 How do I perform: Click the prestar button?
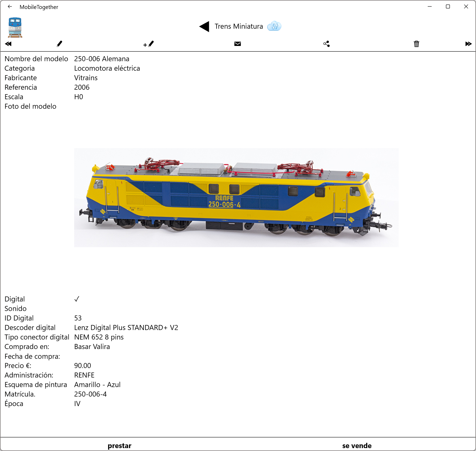click(x=120, y=446)
